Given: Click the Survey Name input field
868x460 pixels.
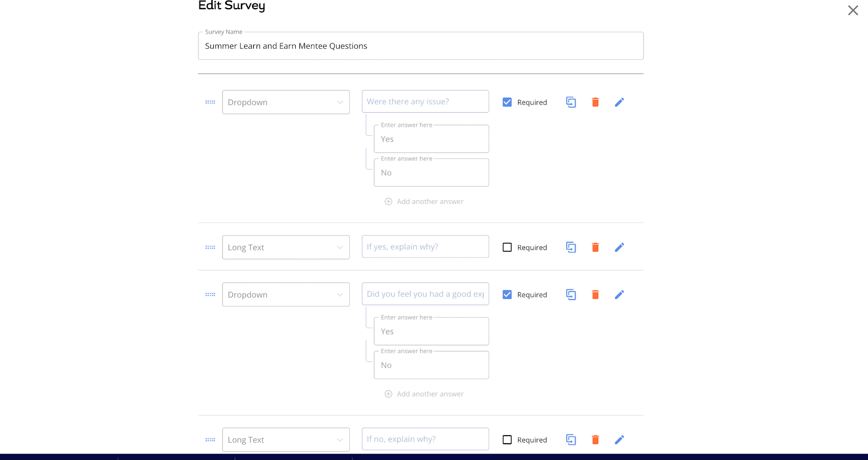Looking at the screenshot, I should click(420, 46).
